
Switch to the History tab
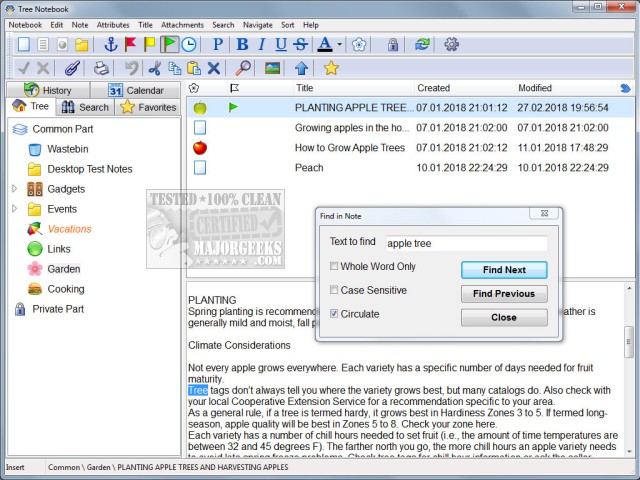coord(48,90)
